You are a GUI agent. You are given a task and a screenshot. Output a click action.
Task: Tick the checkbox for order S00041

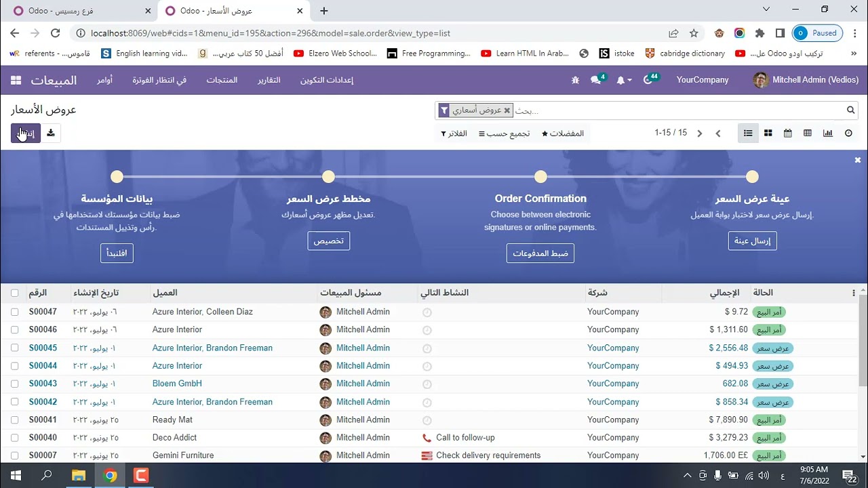tap(14, 420)
